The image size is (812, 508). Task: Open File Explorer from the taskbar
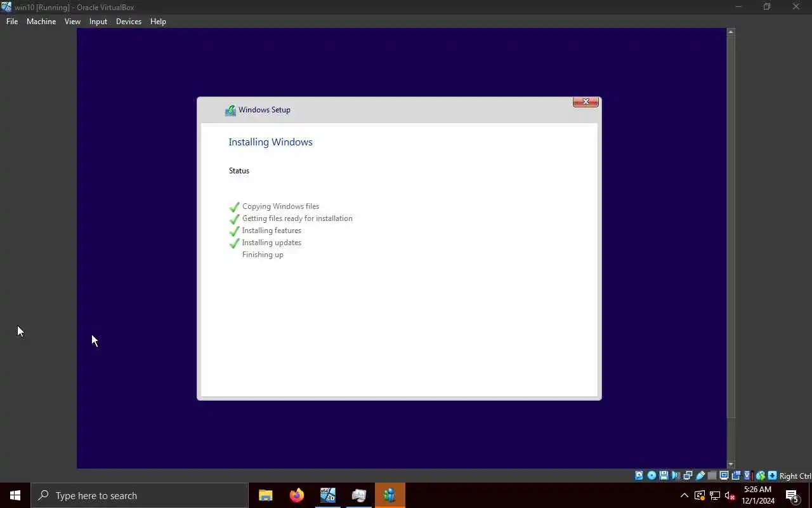pyautogui.click(x=266, y=495)
